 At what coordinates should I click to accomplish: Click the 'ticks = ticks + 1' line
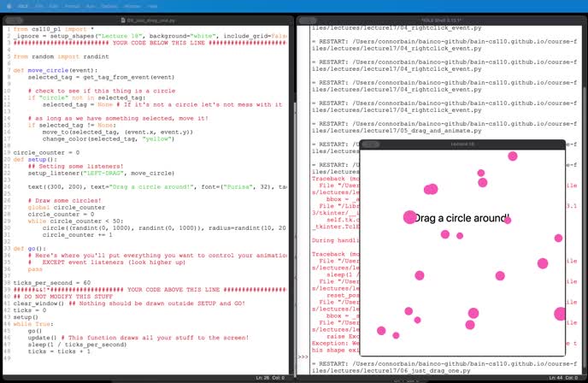coord(59,351)
